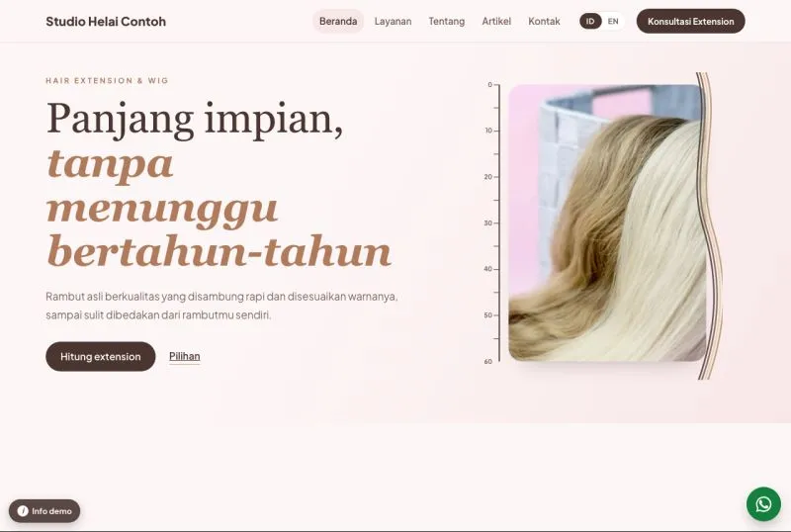The width and height of the screenshot is (791, 532).
Task: Follow the Pilihan link
Action: click(x=185, y=356)
